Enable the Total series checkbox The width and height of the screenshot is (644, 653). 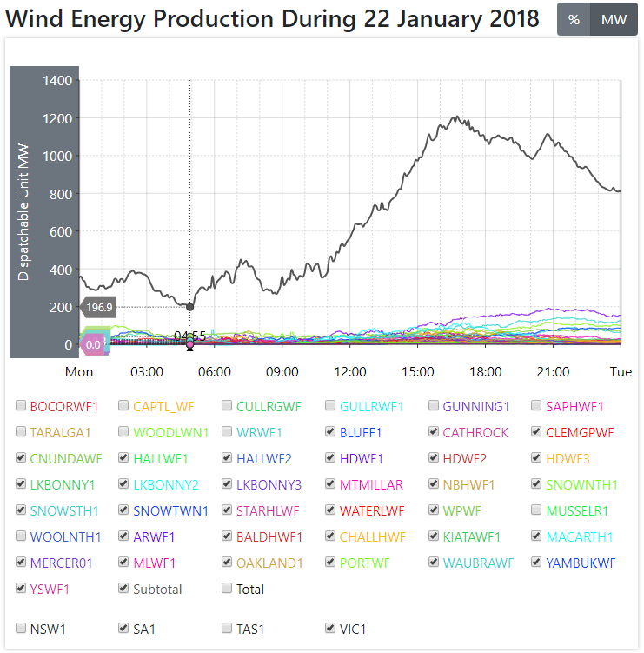coord(228,589)
